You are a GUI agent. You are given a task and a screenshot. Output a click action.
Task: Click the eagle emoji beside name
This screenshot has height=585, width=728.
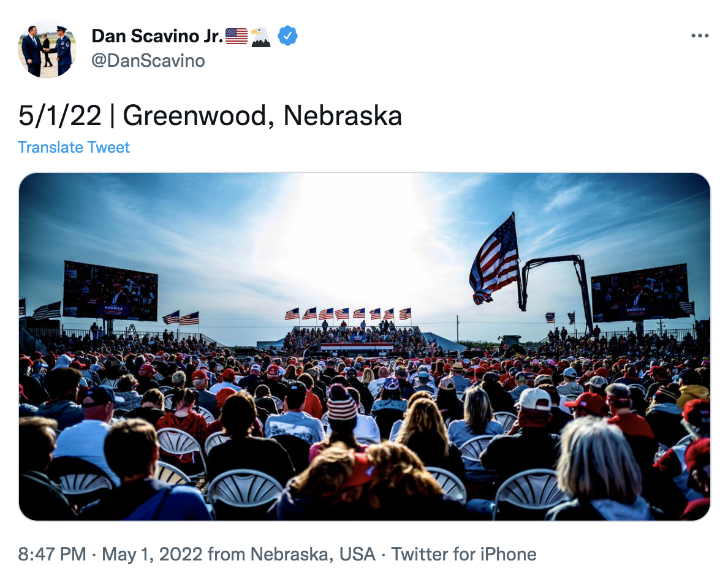260,37
